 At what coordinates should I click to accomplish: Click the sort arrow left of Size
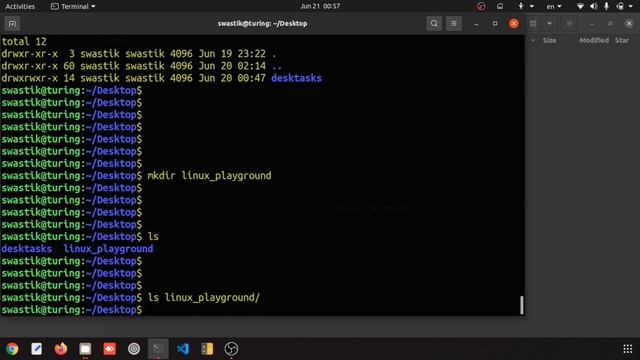click(533, 40)
